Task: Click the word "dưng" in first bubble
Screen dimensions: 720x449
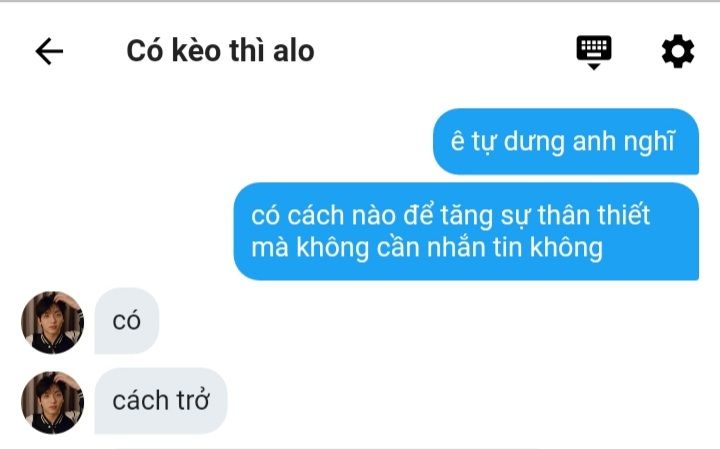Action: (x=534, y=142)
